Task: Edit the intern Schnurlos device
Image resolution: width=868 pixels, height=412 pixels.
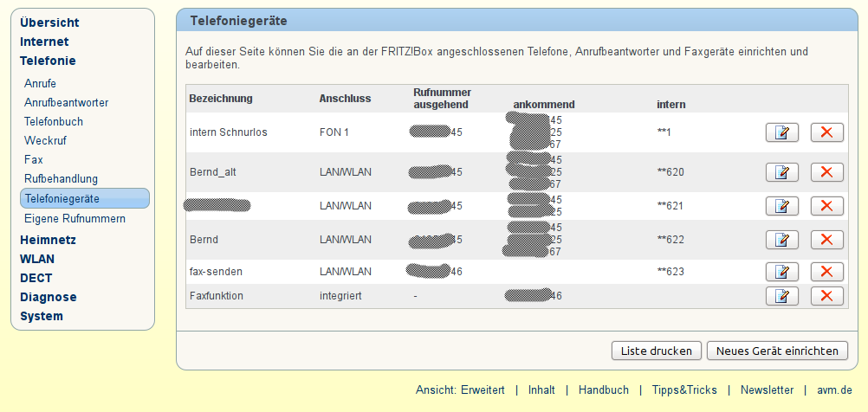Action: [x=781, y=132]
